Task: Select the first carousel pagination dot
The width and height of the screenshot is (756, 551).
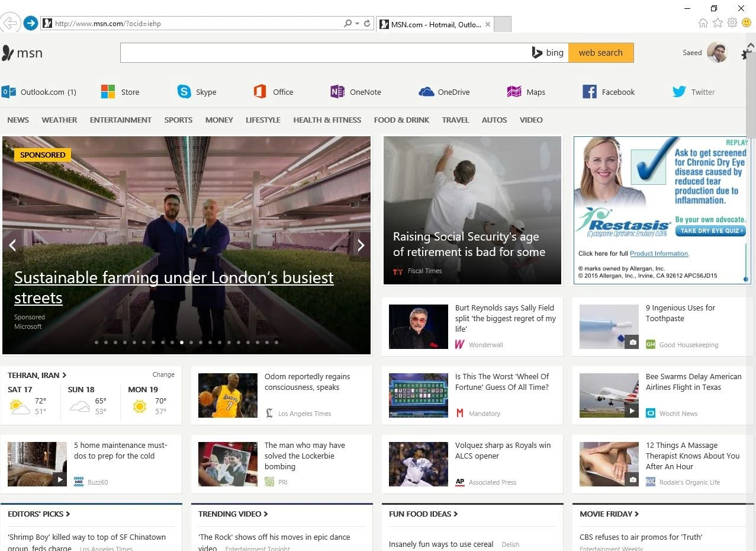Action: pyautogui.click(x=96, y=342)
